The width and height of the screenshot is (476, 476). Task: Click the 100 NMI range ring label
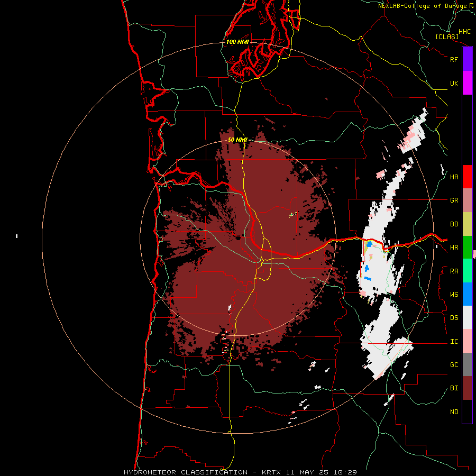click(x=237, y=42)
